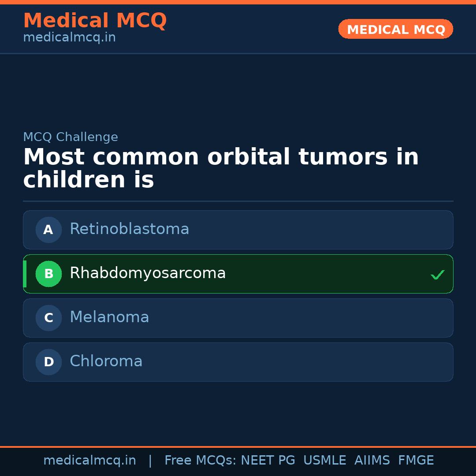Click the AIIMS footer text
The height and width of the screenshot is (476, 476).
372,461
